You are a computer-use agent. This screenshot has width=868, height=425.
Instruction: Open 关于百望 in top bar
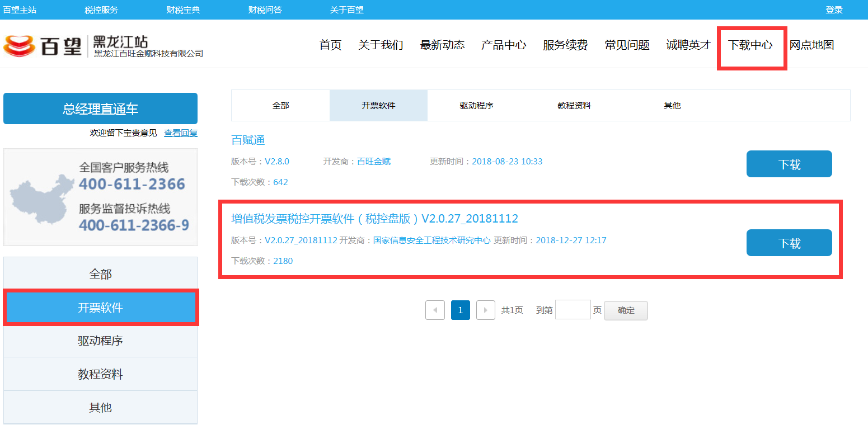[347, 10]
